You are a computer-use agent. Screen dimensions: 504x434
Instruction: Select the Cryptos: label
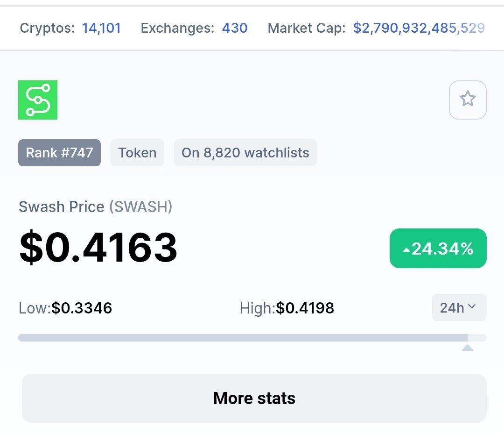click(x=47, y=28)
